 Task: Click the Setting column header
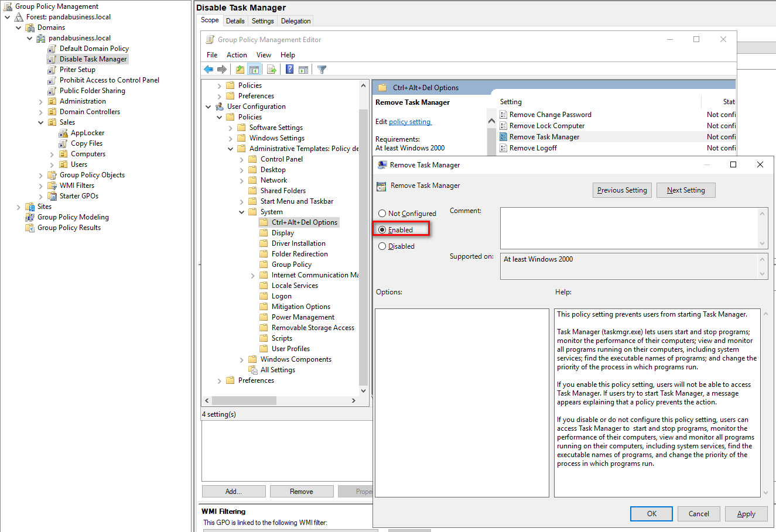[x=511, y=102]
